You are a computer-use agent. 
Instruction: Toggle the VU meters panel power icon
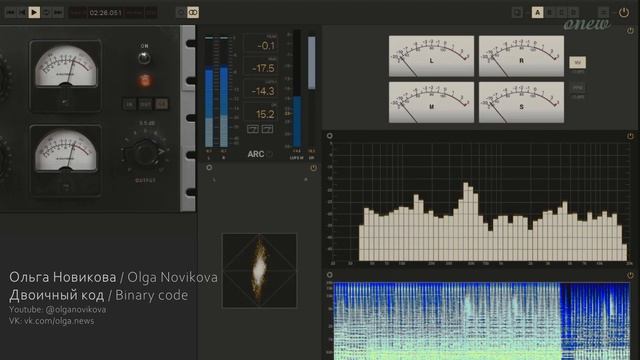(630, 31)
